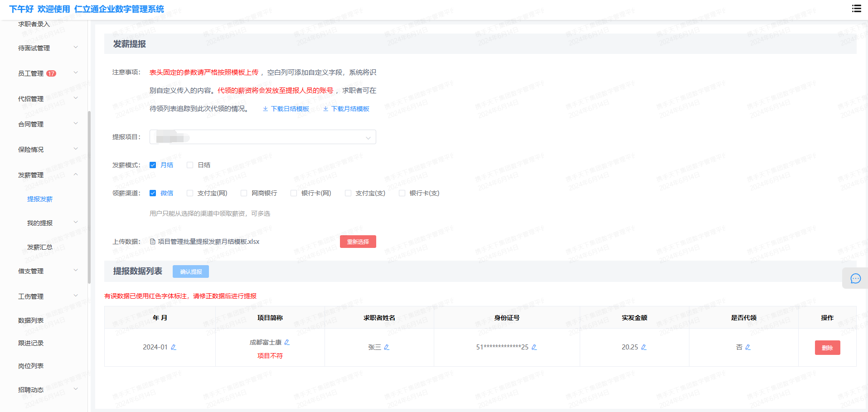
Task: Click edit pencil next to 2024-01
Action: (x=173, y=347)
